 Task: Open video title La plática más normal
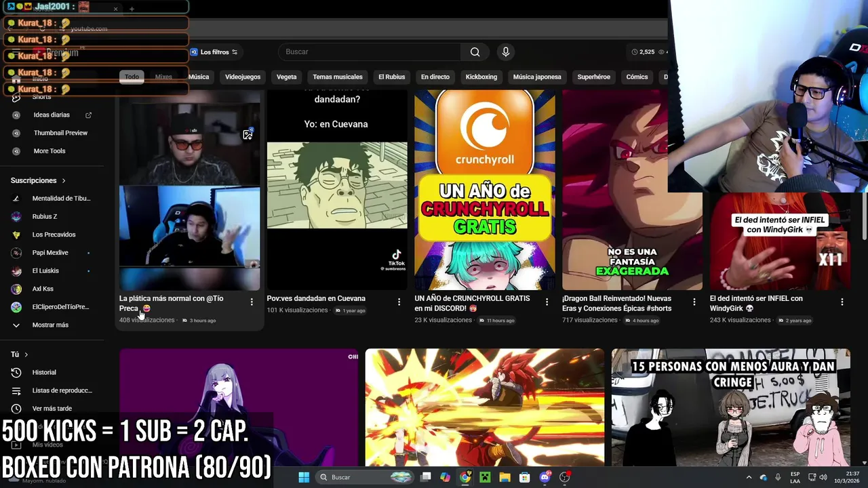click(172, 303)
